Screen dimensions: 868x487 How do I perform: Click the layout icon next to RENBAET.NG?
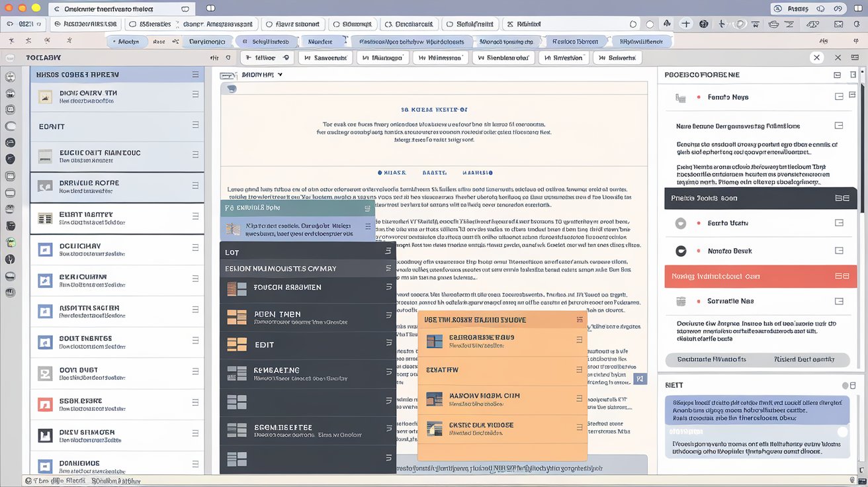click(x=236, y=373)
